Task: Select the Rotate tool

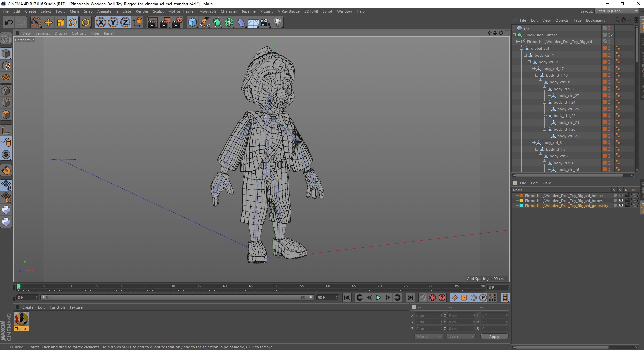Action: (73, 23)
